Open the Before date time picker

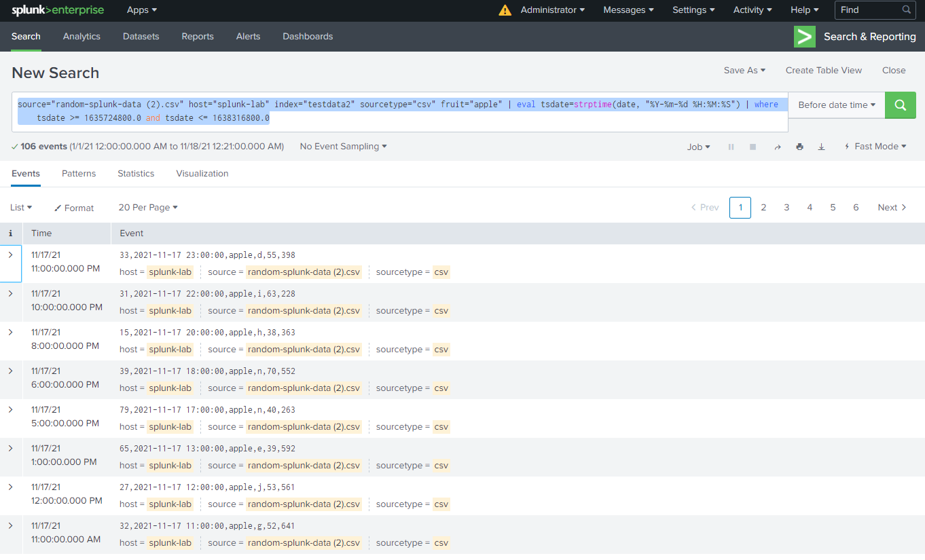click(x=837, y=105)
